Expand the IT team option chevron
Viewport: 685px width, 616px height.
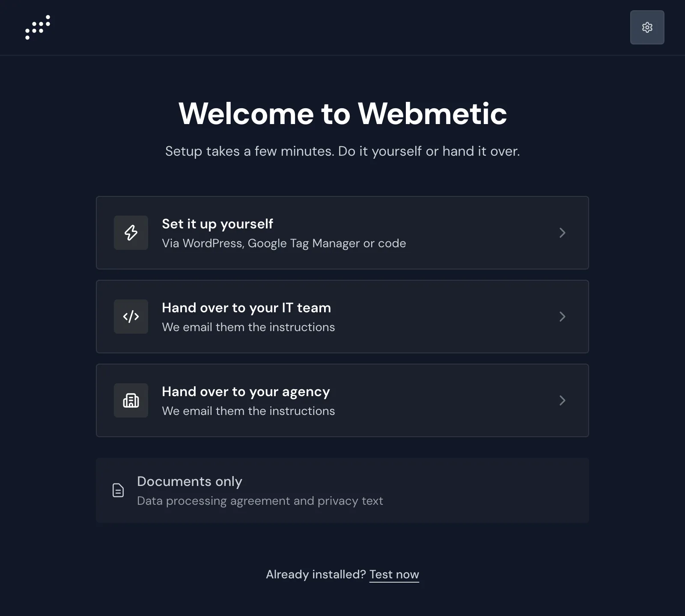tap(563, 317)
